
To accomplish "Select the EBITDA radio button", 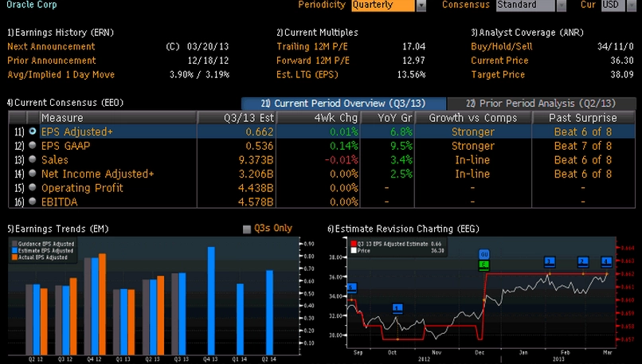I will (x=33, y=201).
